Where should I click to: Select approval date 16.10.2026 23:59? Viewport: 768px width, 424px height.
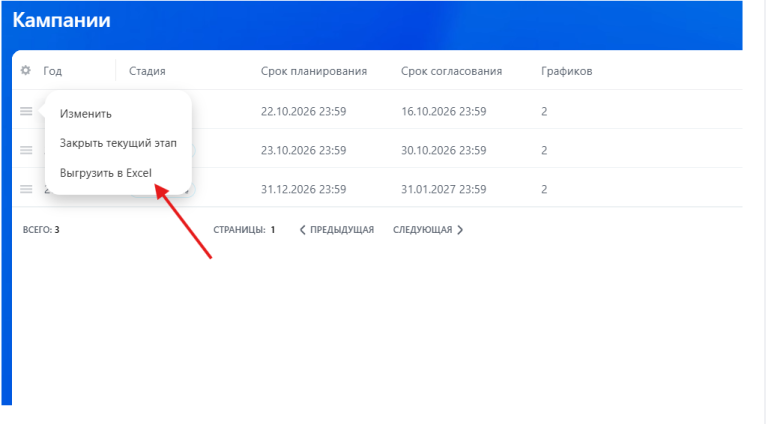pos(444,111)
